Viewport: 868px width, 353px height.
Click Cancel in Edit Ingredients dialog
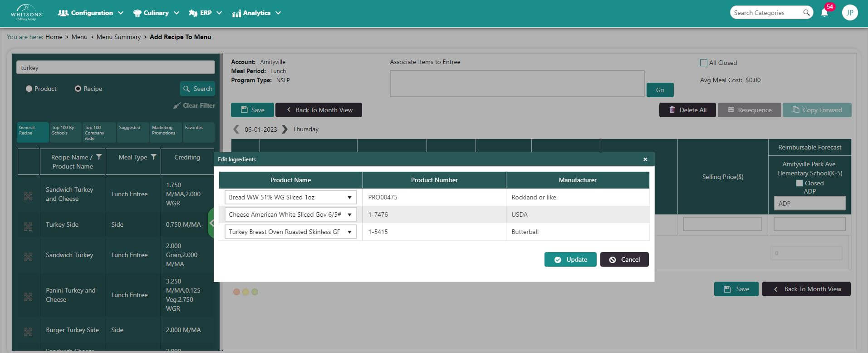coord(624,259)
